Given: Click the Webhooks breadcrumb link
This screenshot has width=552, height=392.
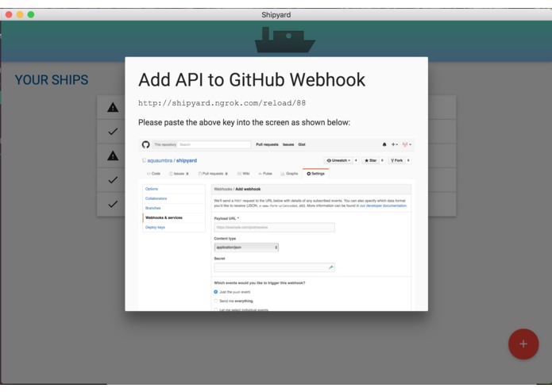Looking at the screenshot, I should click(223, 189).
